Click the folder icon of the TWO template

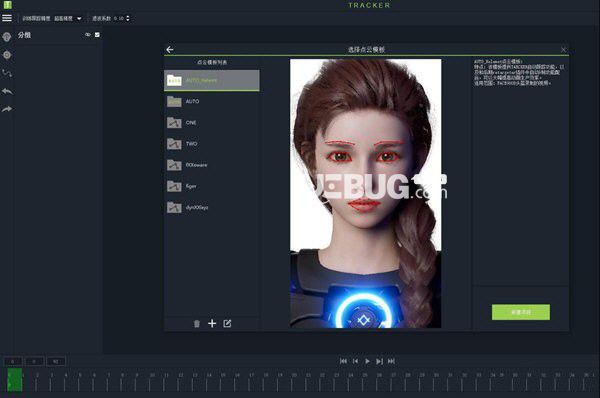point(174,144)
